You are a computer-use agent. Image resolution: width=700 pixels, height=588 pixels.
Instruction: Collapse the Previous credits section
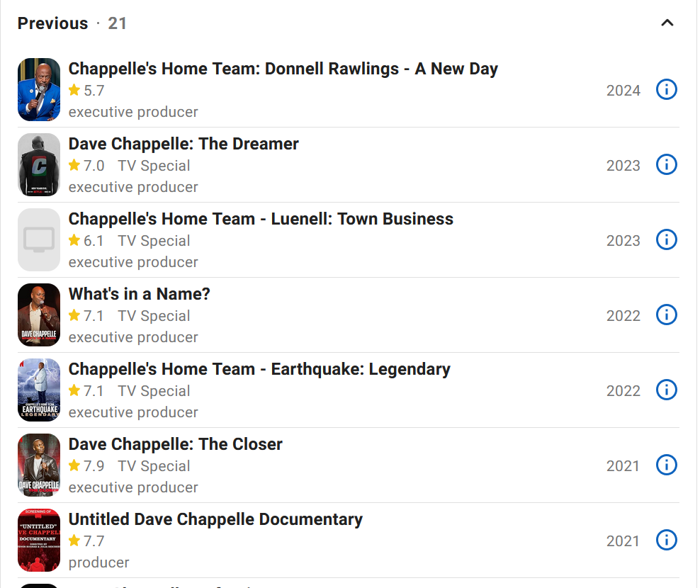[667, 23]
